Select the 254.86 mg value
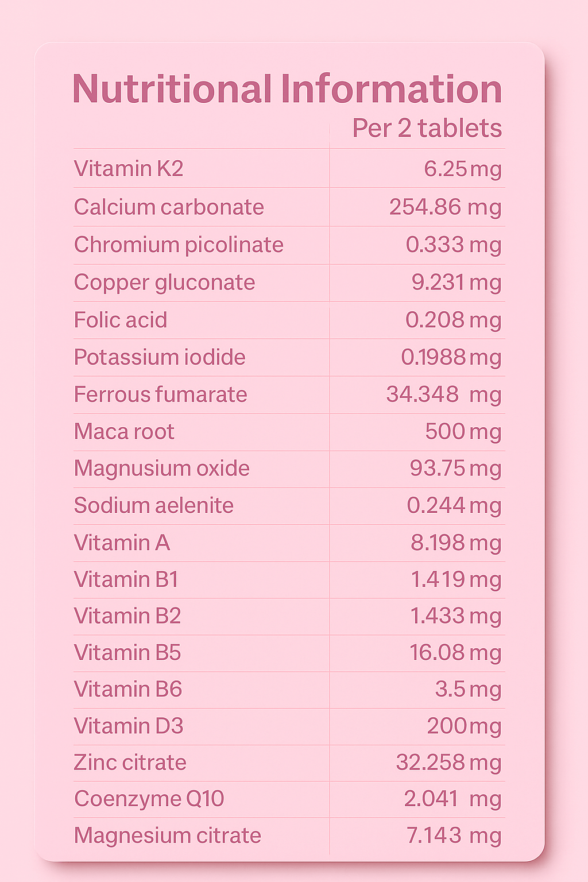Viewport: 588px width, 882px height. click(x=445, y=207)
